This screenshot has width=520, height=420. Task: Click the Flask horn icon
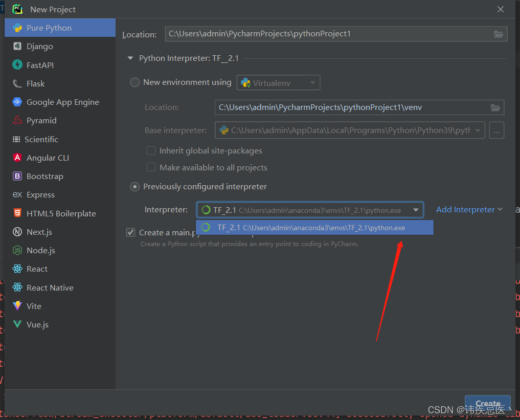[17, 83]
